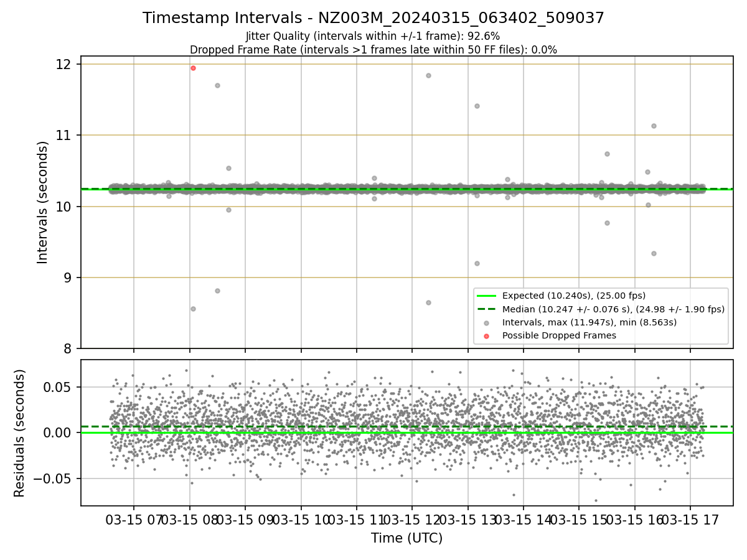This screenshot has height=560, width=747.
Task: Click the gray outlier point at 9.2 seconds
Action: tap(477, 263)
